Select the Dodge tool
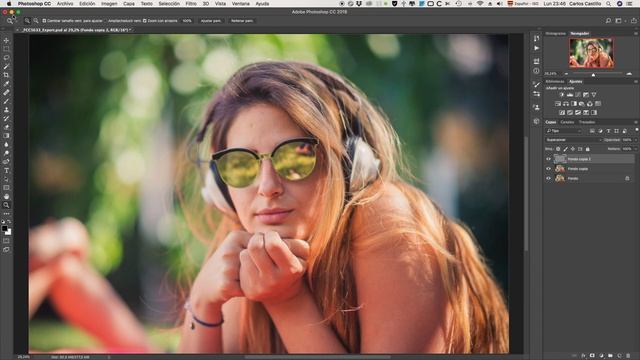The width and height of the screenshot is (640, 360). point(6,153)
